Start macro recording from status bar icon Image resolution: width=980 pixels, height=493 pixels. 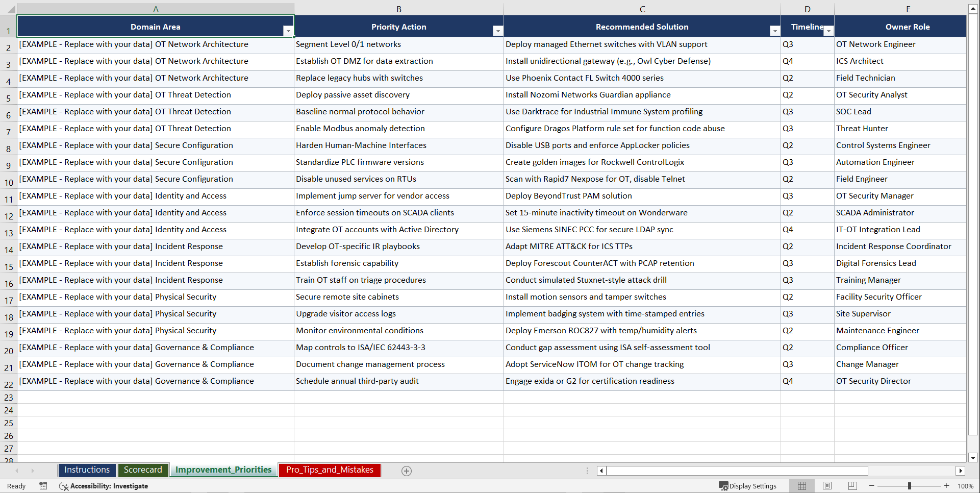43,486
